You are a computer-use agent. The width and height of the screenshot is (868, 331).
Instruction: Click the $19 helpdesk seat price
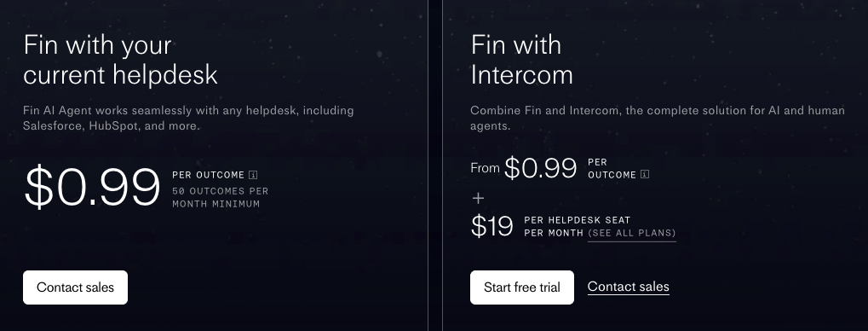click(x=491, y=226)
